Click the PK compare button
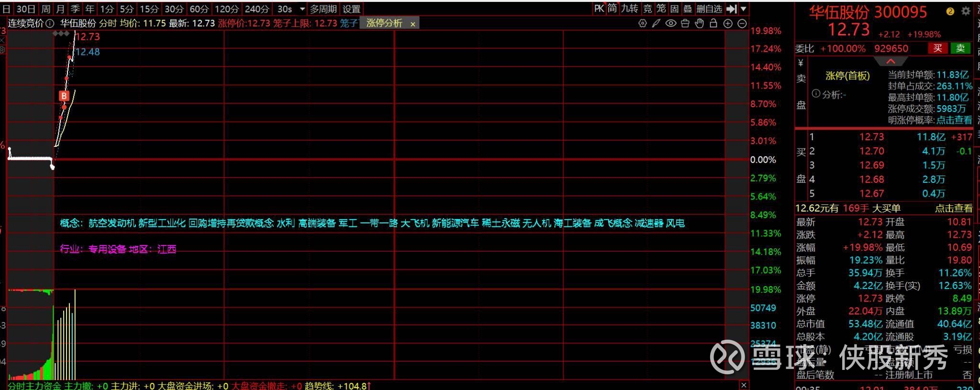Screen dimensions: 980x390 599,9
